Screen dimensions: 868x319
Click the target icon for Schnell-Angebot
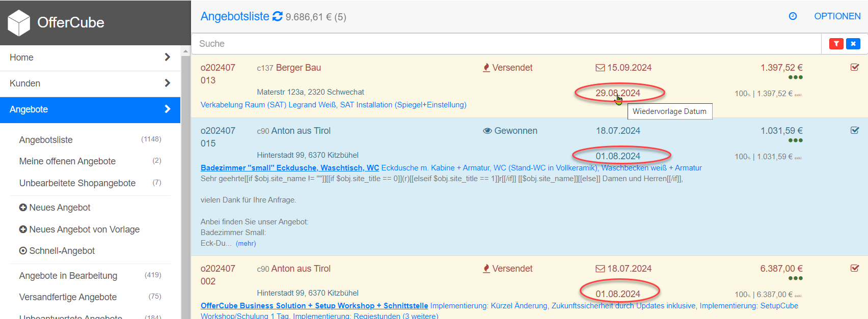[x=23, y=251]
